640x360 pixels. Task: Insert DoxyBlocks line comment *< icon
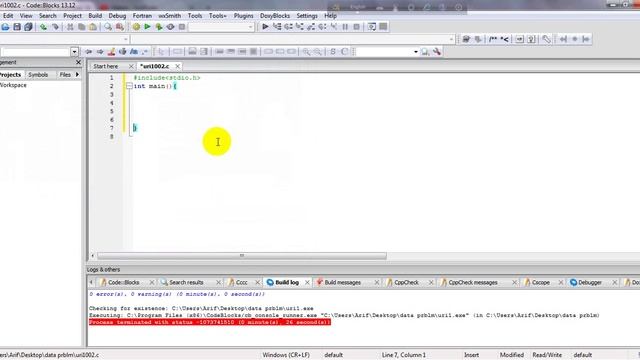coord(504,39)
